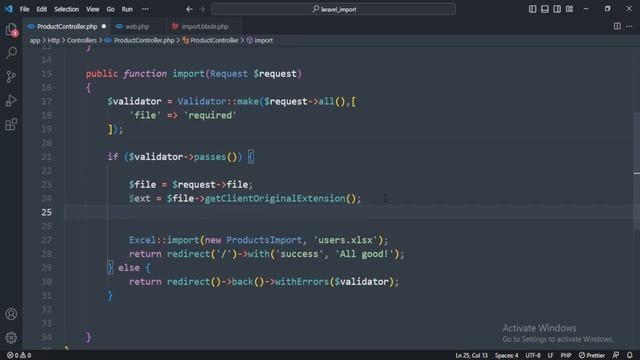Click the Controllers breadcrumb segment
Image resolution: width=640 pixels, height=360 pixels.
[82, 40]
